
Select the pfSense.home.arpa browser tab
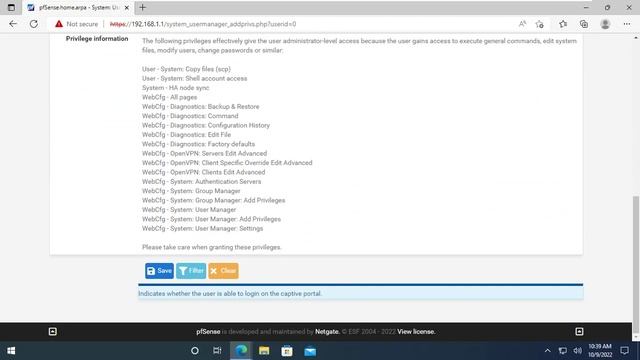pos(78,7)
